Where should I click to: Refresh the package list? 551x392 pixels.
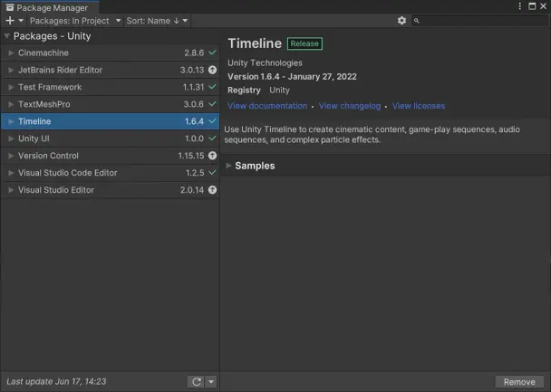point(197,381)
